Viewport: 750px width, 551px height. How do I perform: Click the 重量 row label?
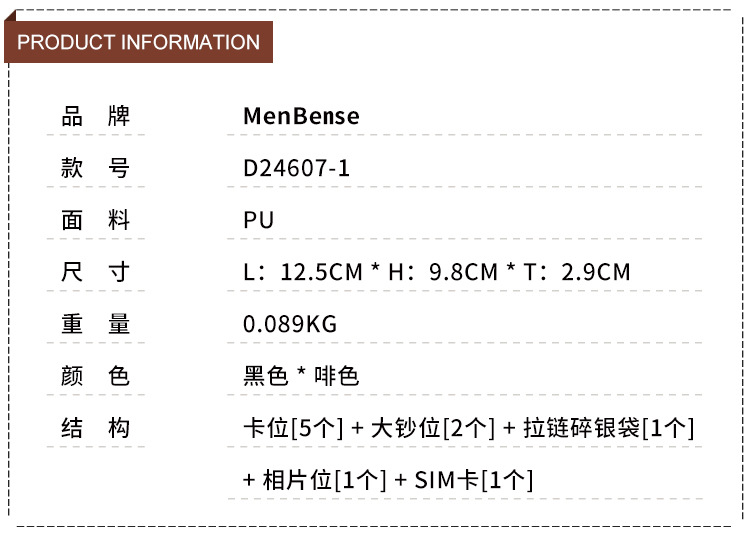96,324
